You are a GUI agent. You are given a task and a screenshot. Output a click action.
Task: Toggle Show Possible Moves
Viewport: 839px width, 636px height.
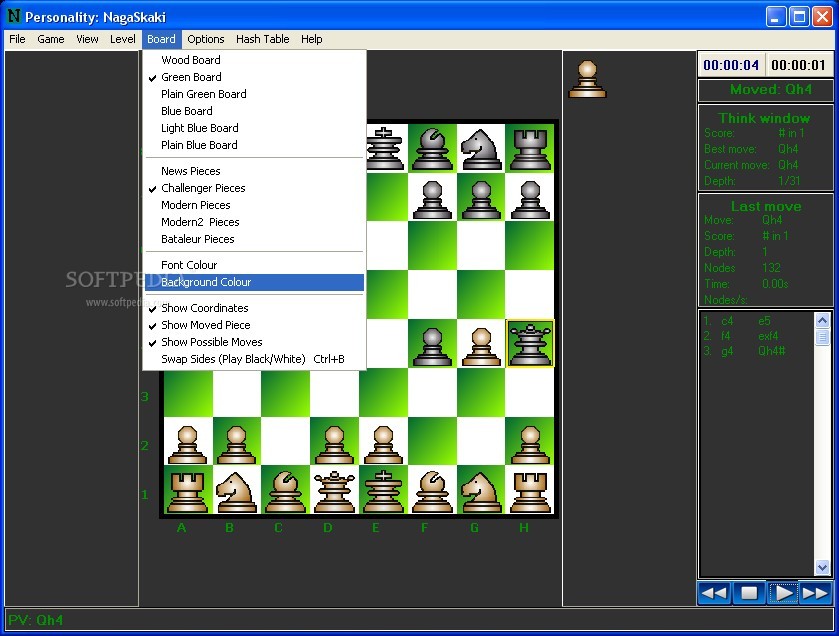(255, 342)
